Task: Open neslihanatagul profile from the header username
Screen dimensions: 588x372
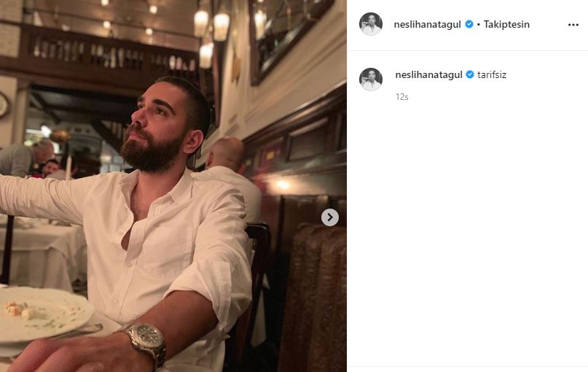Action: (x=428, y=24)
